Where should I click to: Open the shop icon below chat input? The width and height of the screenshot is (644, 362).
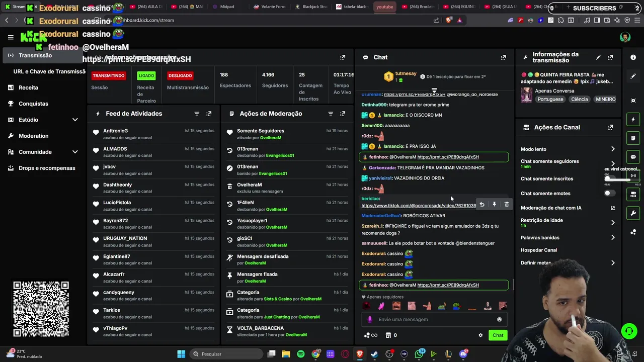point(388,335)
